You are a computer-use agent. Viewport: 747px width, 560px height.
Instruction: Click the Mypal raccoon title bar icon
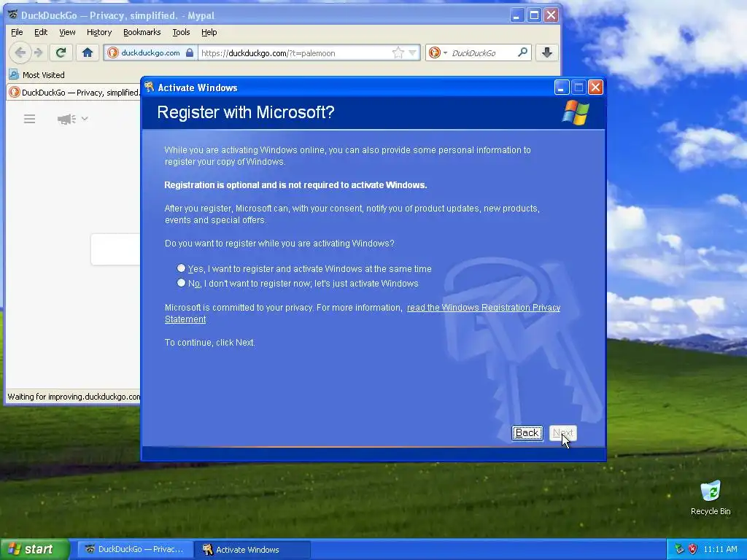(13, 15)
